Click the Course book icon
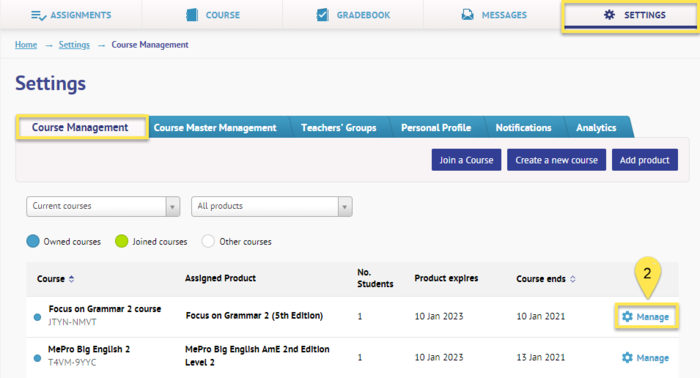 coord(192,15)
